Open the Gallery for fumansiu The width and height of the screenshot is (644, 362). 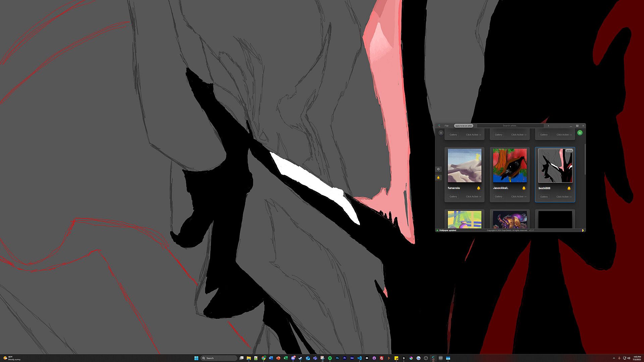tap(453, 197)
